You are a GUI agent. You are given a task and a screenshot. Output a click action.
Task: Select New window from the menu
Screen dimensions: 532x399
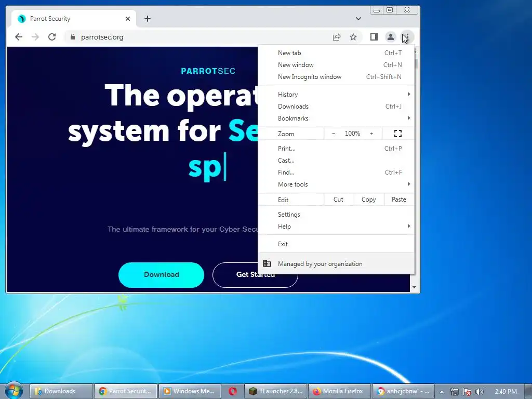336,65
